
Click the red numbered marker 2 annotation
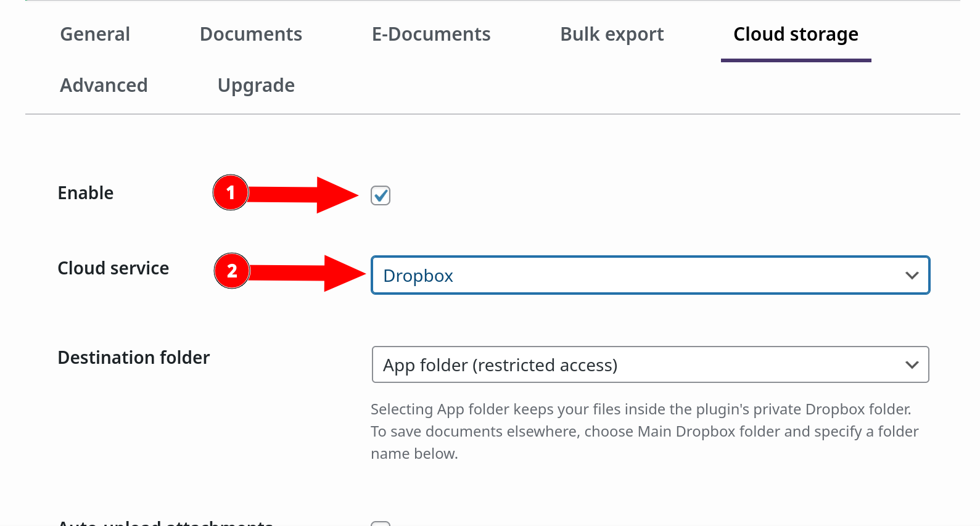coord(232,270)
